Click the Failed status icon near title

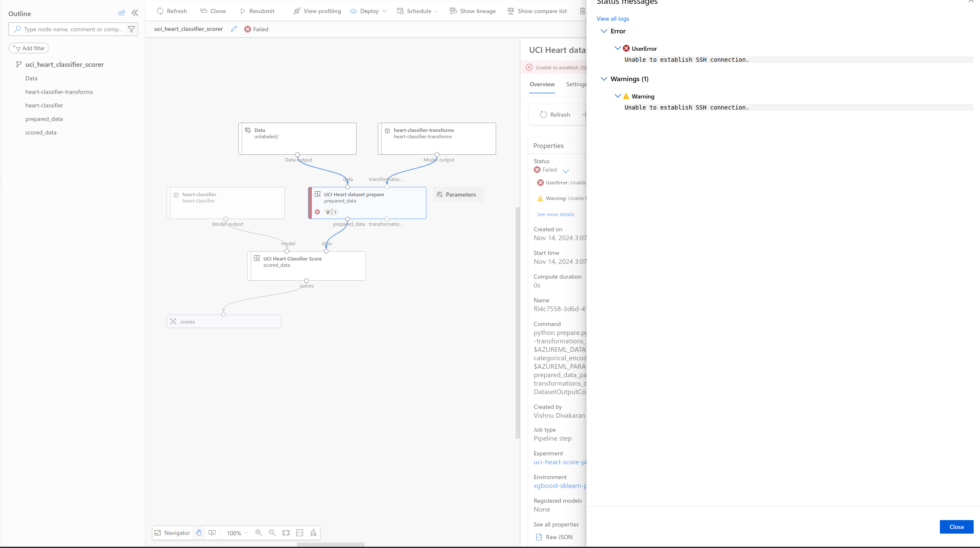pos(248,29)
